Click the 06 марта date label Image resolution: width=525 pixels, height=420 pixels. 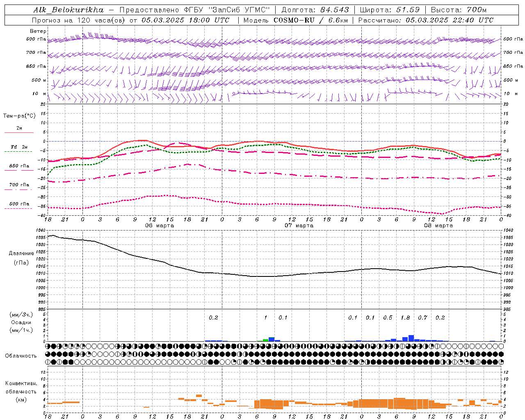click(x=160, y=226)
